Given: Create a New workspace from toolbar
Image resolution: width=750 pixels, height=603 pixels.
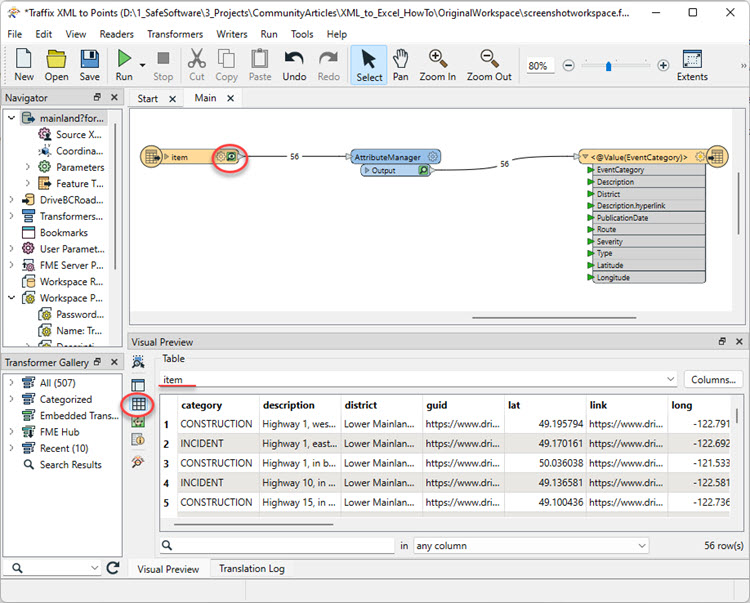Looking at the screenshot, I should pyautogui.click(x=23, y=65).
